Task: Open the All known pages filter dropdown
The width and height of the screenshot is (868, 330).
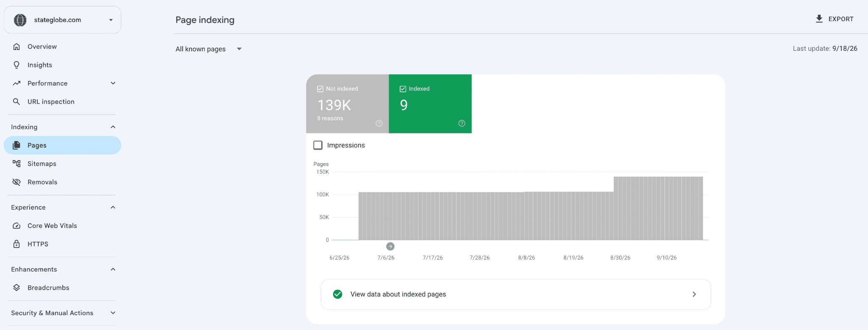Action: [209, 49]
